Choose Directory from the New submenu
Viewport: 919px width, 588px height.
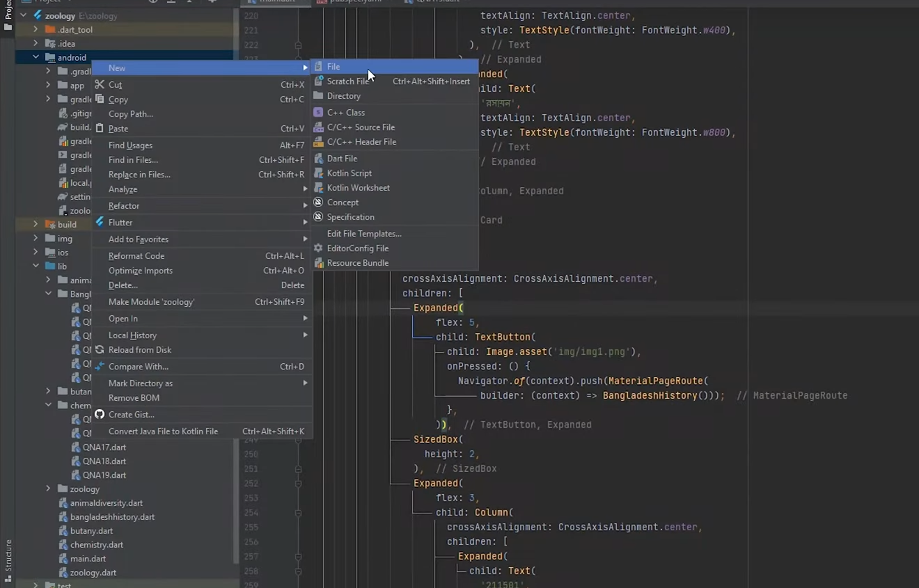tap(343, 96)
